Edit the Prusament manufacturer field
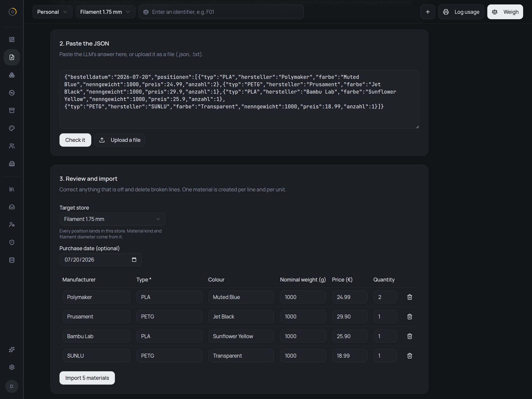532x399 pixels. pos(96,317)
